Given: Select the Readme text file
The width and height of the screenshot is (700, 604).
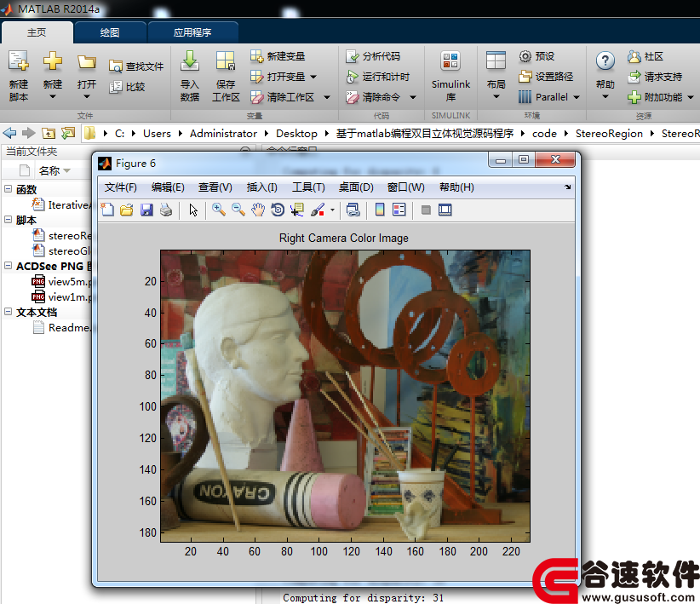Looking at the screenshot, I should click(x=61, y=328).
